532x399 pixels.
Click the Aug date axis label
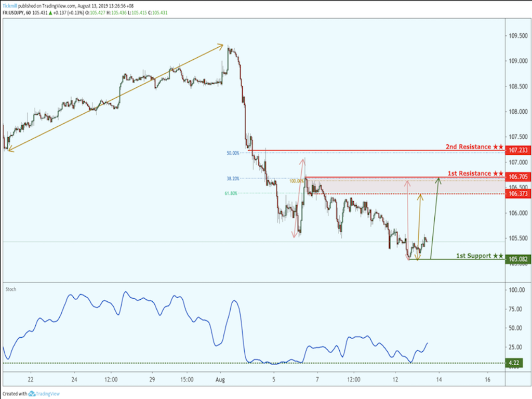point(220,379)
